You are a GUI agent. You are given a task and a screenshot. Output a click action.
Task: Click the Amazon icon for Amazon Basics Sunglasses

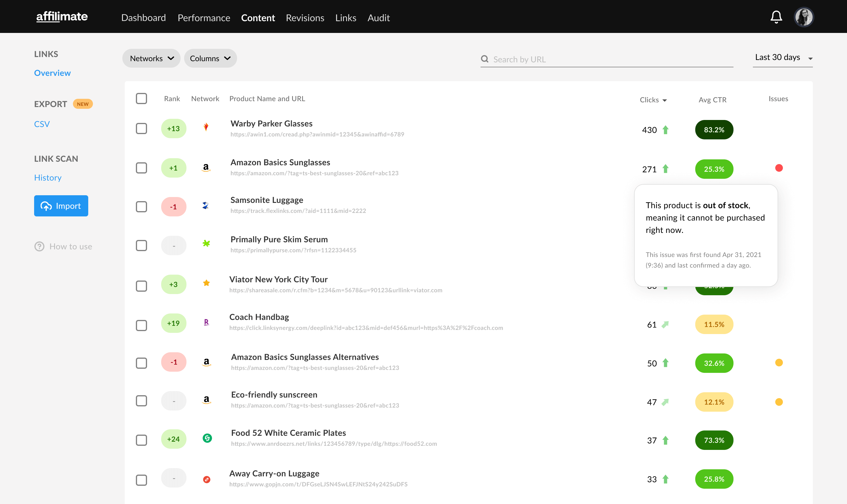(206, 167)
